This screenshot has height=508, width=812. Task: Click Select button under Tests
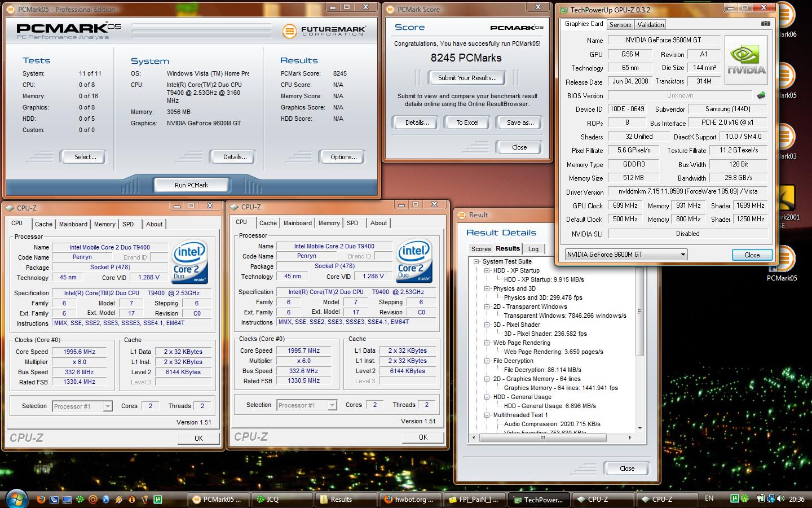[x=85, y=157]
